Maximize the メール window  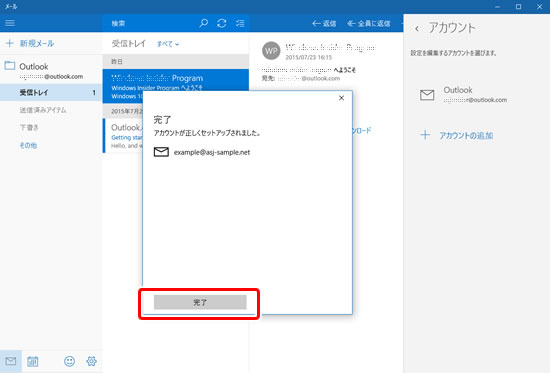tap(518, 7)
